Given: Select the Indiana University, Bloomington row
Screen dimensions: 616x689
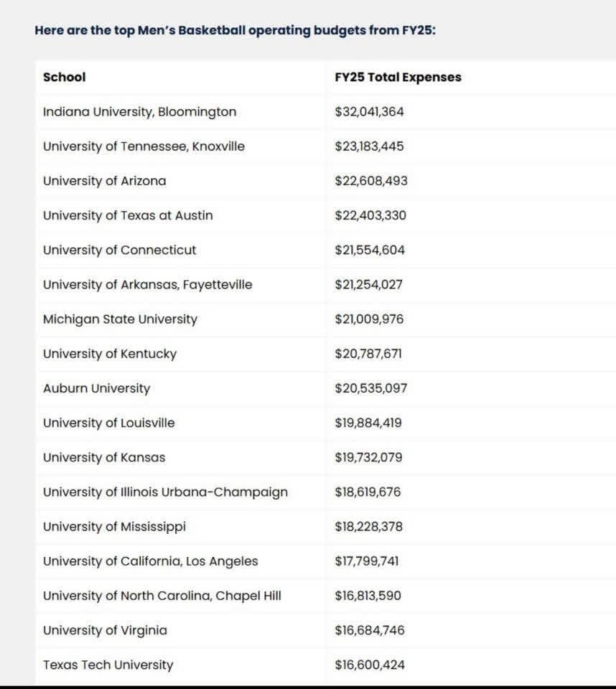Looking at the screenshot, I should (x=139, y=112).
